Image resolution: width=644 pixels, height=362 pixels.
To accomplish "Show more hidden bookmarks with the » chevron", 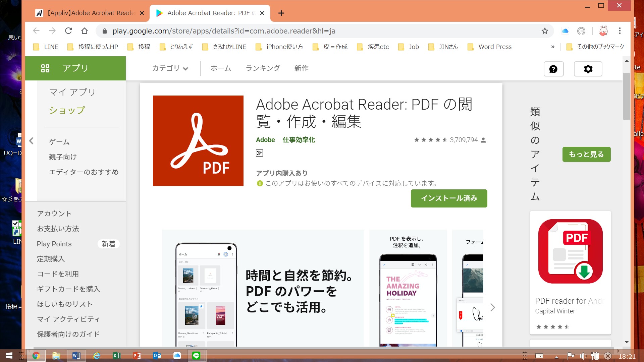I will coord(553,47).
